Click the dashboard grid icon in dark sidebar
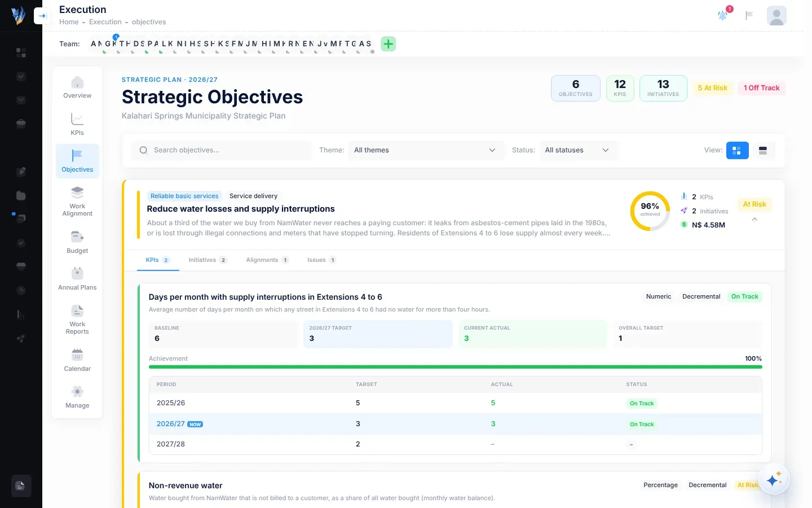This screenshot has width=812, height=508. 21,52
